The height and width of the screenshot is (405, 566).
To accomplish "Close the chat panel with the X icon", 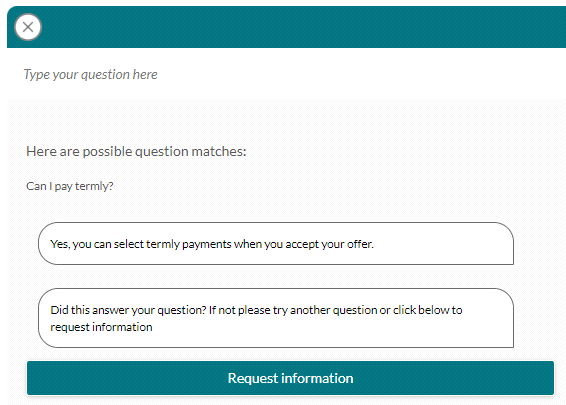I will (28, 27).
